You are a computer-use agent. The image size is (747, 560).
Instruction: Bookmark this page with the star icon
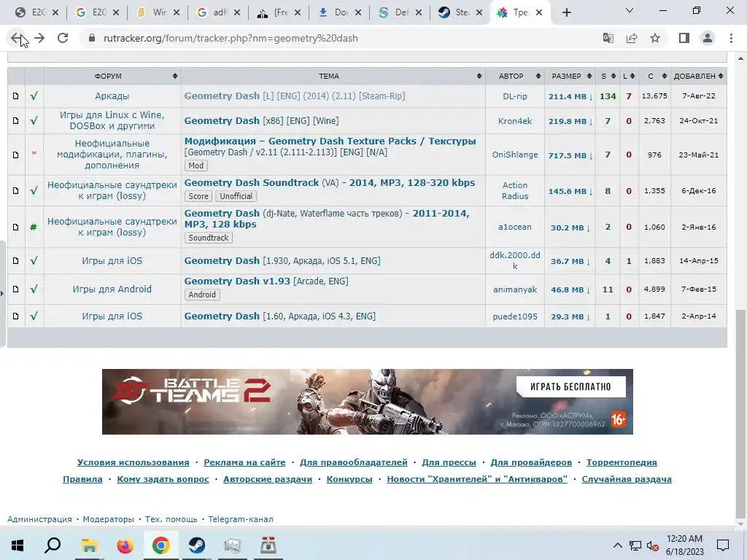(655, 38)
